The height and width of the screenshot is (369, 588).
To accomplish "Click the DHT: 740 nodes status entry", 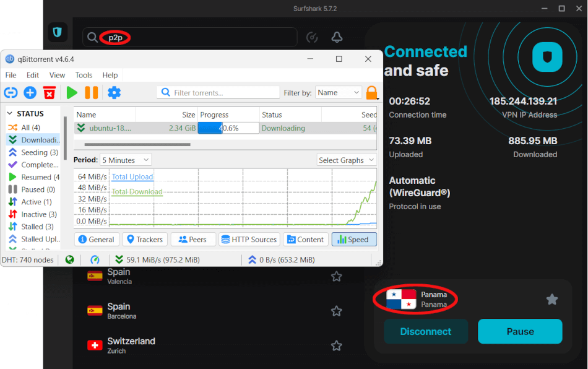I will (28, 259).
